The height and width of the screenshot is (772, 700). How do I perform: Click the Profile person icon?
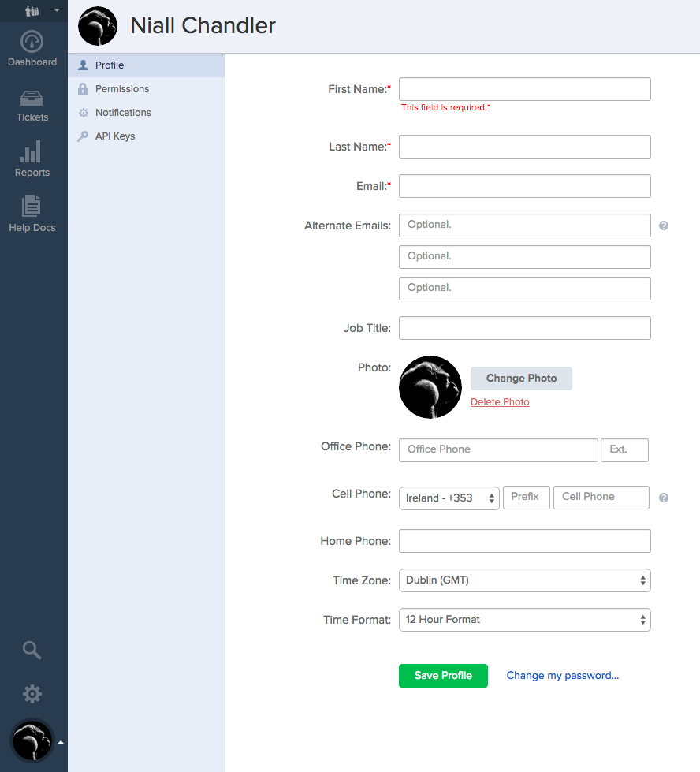click(x=84, y=65)
